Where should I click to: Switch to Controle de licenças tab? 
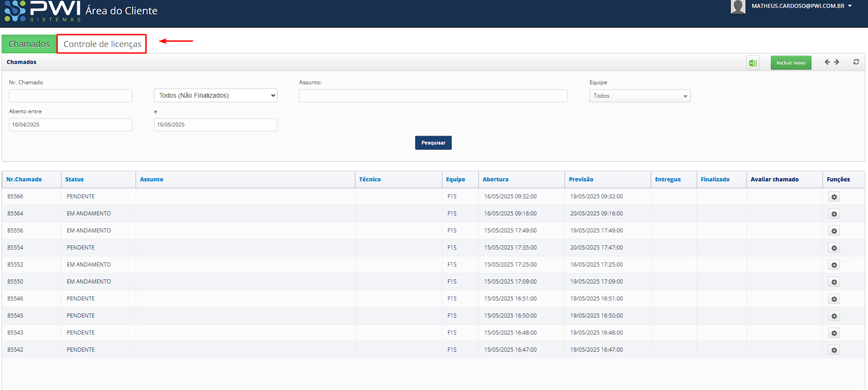[x=102, y=44]
